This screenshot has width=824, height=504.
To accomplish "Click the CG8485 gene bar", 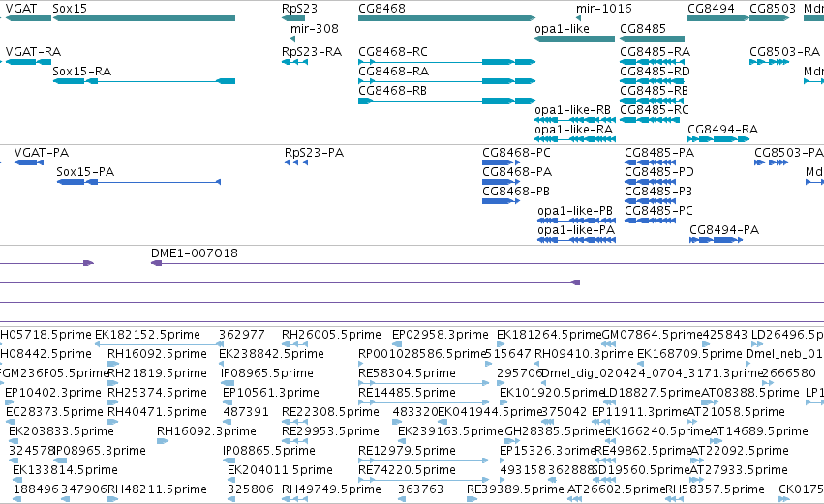I will 653,39.
